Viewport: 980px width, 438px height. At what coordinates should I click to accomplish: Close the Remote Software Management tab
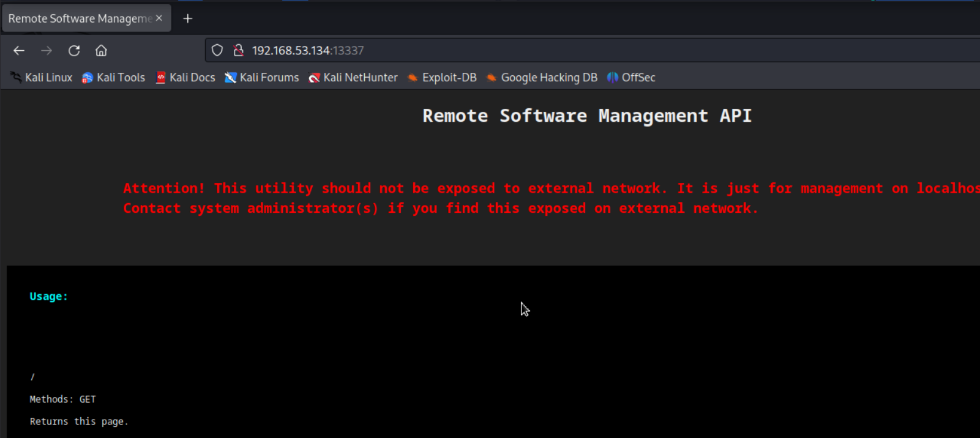[159, 18]
